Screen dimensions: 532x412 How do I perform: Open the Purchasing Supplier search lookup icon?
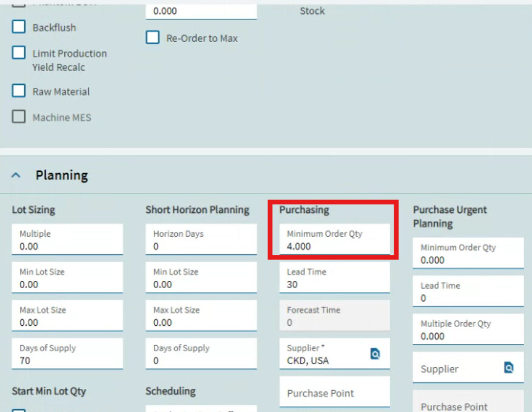pyautogui.click(x=375, y=354)
